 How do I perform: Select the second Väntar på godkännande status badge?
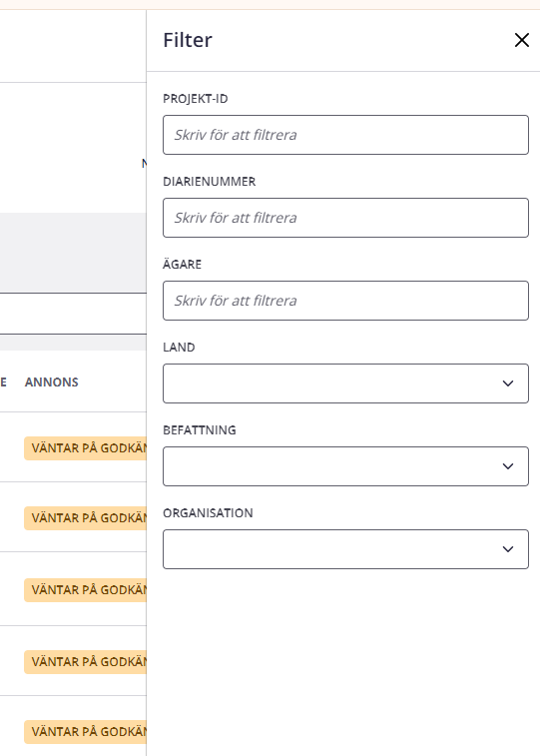pyautogui.click(x=85, y=518)
